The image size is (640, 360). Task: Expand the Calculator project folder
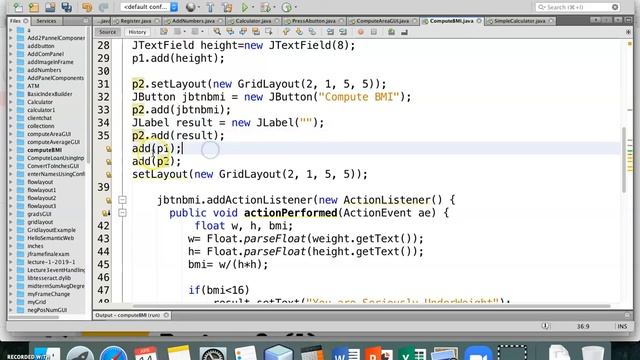point(11,102)
